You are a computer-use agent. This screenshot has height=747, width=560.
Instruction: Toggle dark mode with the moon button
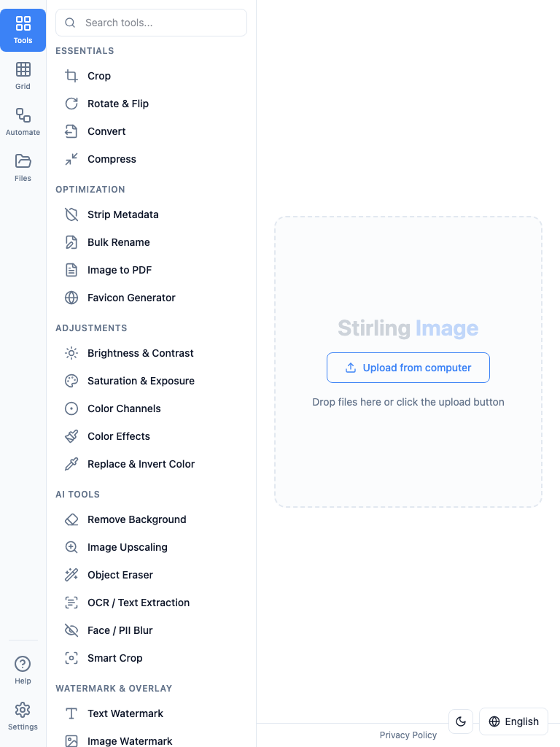(x=461, y=721)
